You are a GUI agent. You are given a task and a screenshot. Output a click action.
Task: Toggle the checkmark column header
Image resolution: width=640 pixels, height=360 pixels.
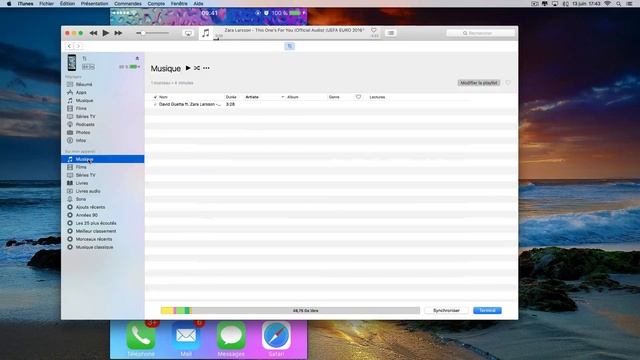pos(155,97)
